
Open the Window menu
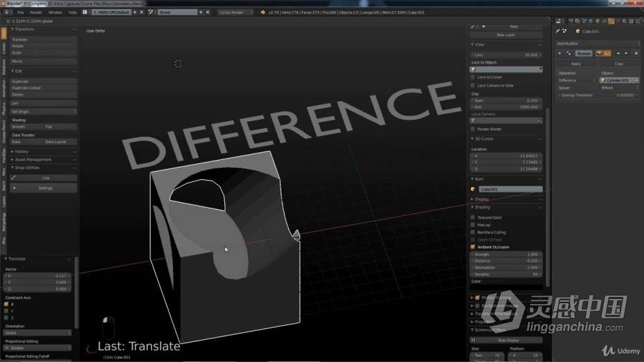(55, 12)
